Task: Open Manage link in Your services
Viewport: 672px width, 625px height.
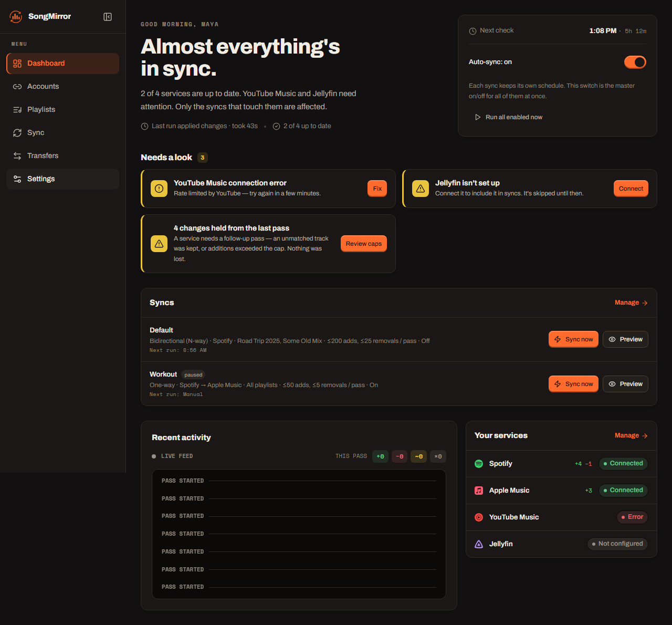Action: (631, 436)
